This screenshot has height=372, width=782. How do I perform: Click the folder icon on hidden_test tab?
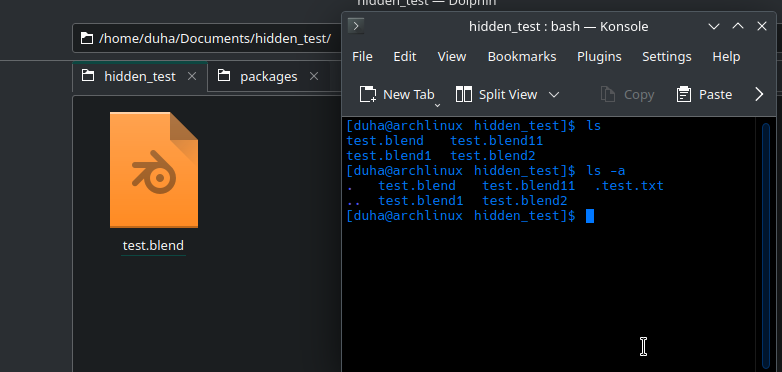click(x=88, y=76)
